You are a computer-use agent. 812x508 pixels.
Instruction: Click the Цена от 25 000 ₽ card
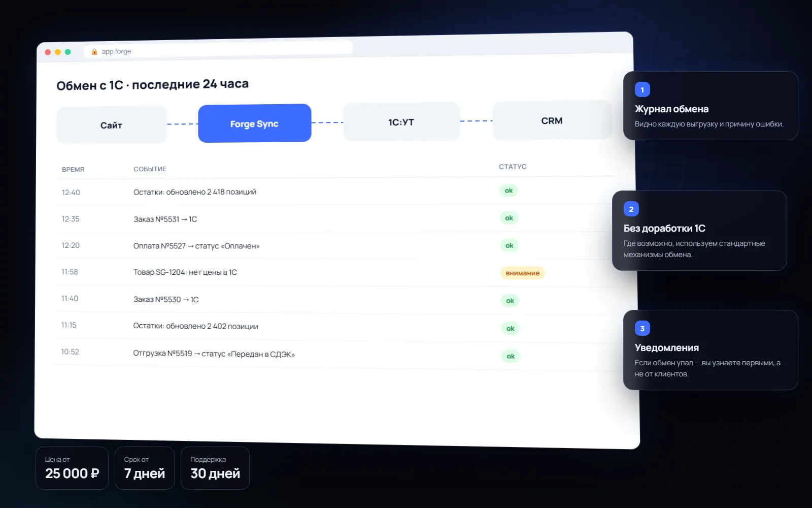coord(72,468)
